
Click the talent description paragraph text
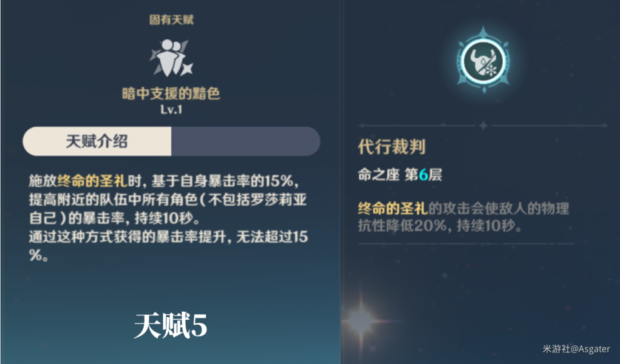coord(168,218)
